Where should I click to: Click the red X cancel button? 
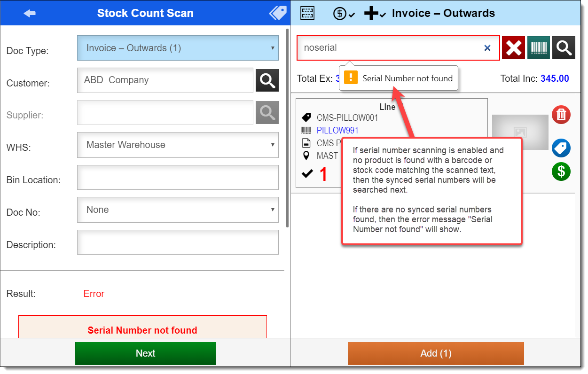[514, 48]
